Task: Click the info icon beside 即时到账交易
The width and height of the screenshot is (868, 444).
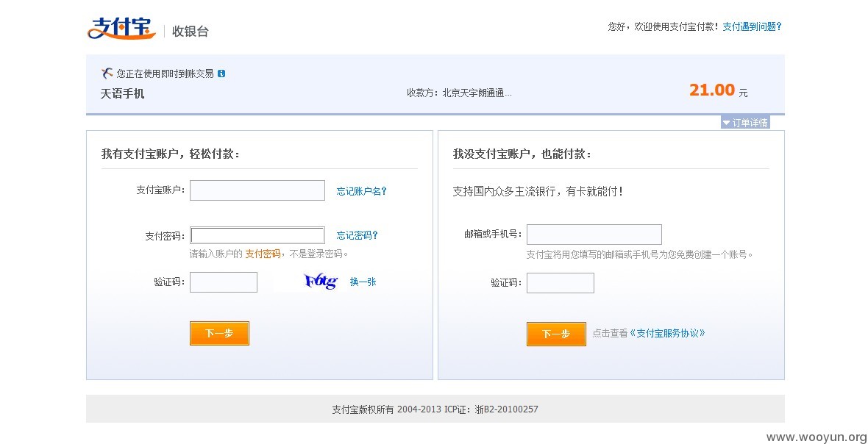Action: pyautogui.click(x=221, y=74)
